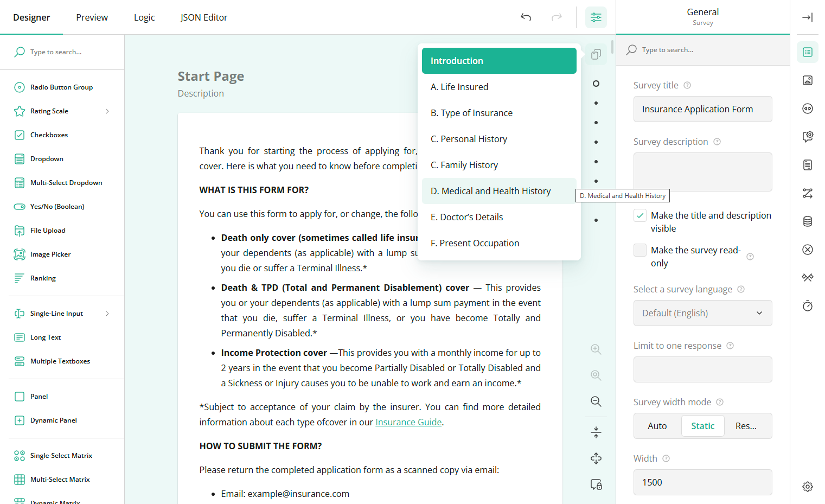
Task: Click the Survey description text area
Action: (x=703, y=172)
